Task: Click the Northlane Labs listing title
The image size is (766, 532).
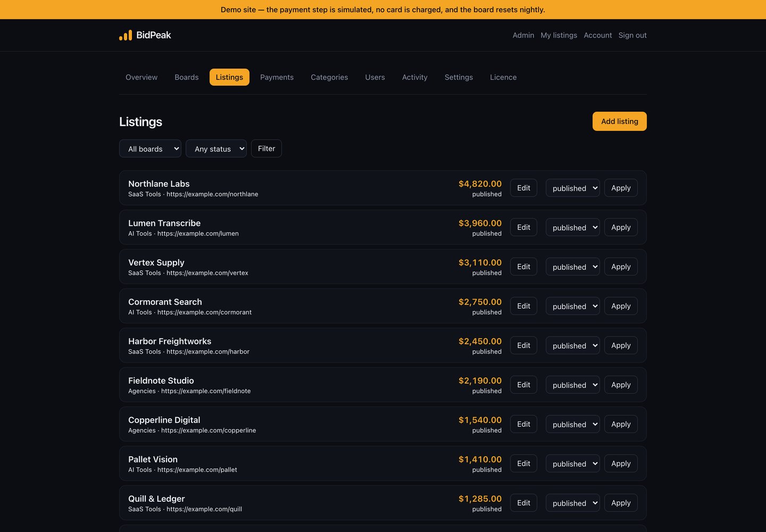Action: pyautogui.click(x=159, y=184)
